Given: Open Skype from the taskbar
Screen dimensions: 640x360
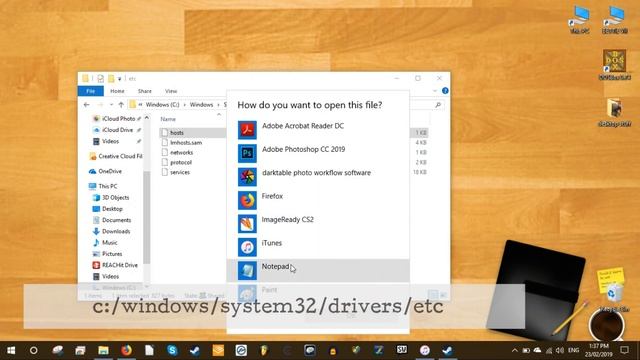Looking at the screenshot, I should coord(172,350).
